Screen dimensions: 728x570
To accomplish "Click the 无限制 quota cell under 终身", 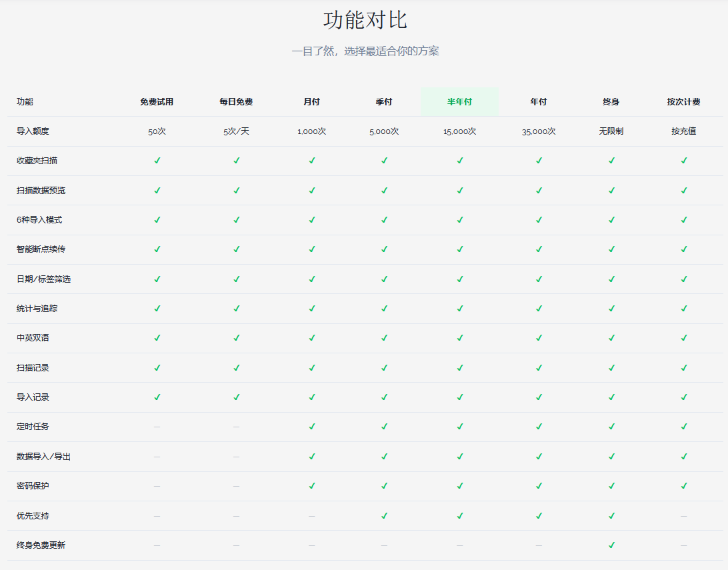I will click(x=611, y=131).
